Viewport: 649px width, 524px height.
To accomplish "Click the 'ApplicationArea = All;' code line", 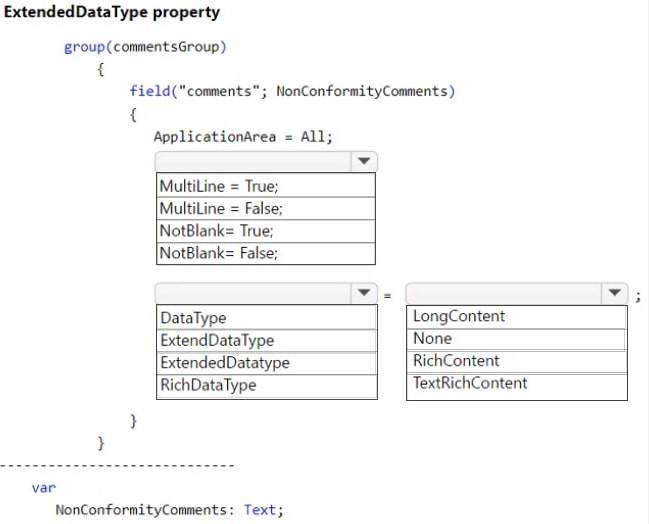I will (x=243, y=136).
